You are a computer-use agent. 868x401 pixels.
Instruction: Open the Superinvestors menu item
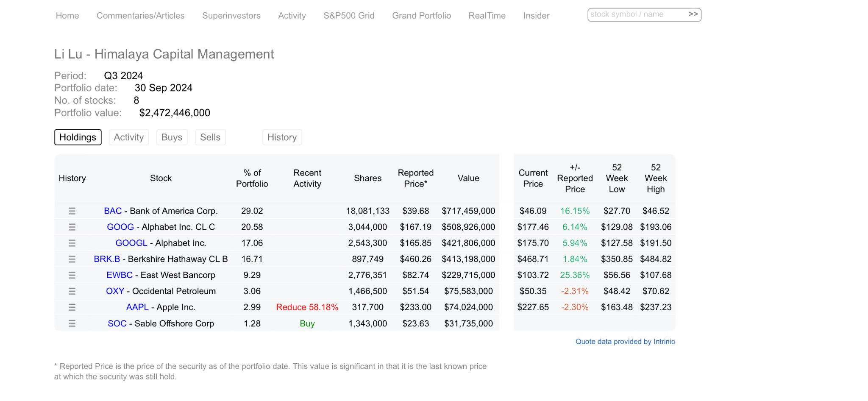[x=231, y=16]
